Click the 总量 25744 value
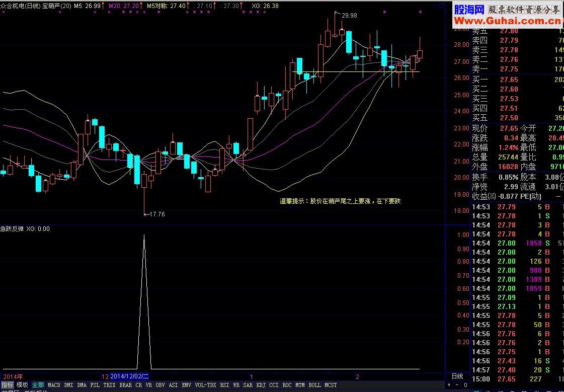The width and height of the screenshot is (564, 392). (509, 158)
